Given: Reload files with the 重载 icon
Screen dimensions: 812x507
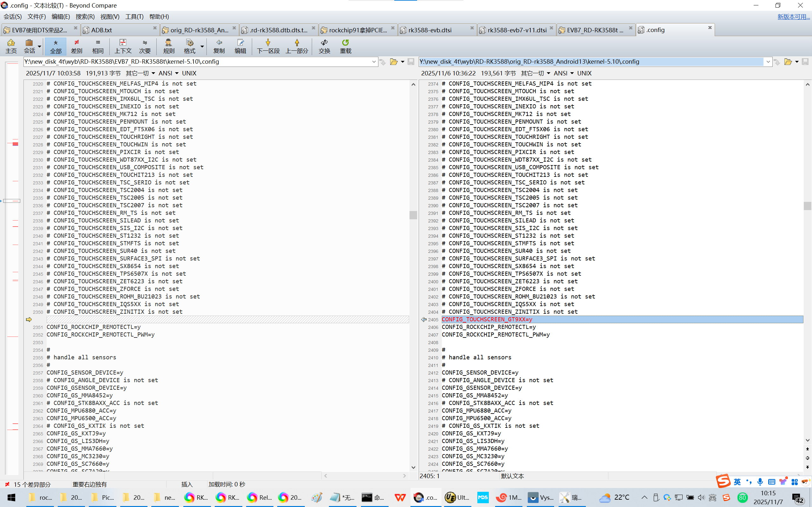Looking at the screenshot, I should click(x=345, y=46).
